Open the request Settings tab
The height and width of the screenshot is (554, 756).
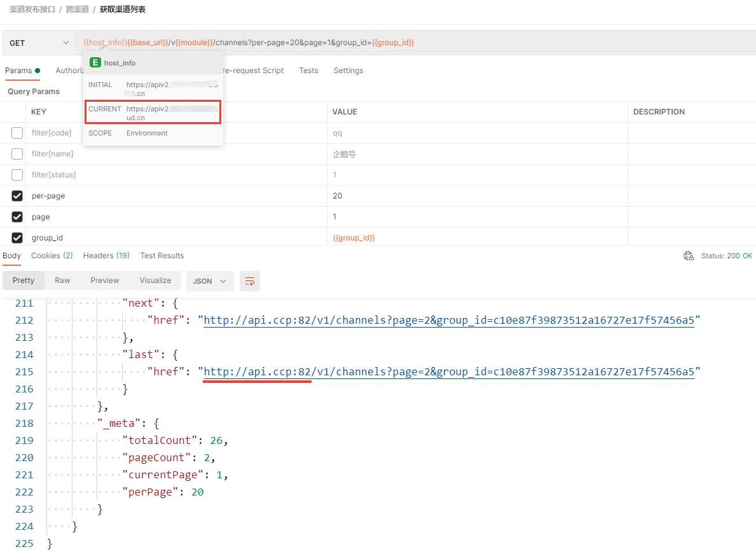(348, 71)
